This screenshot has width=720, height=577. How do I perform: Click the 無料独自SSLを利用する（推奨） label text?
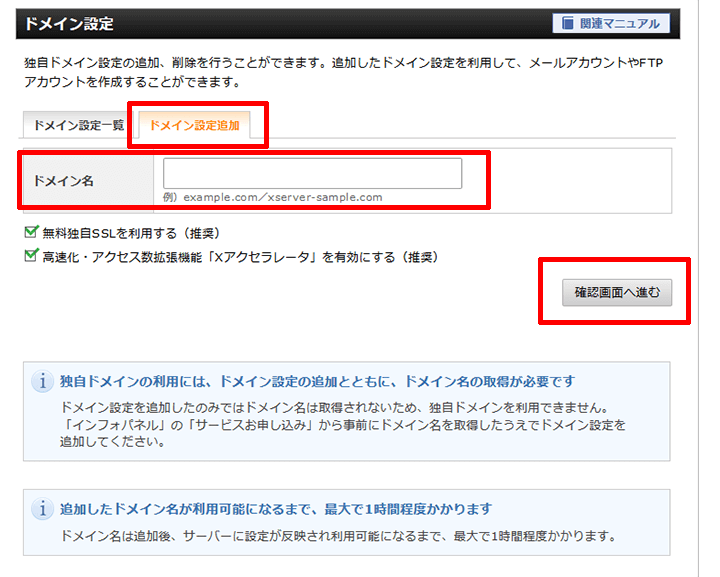[x=131, y=233]
